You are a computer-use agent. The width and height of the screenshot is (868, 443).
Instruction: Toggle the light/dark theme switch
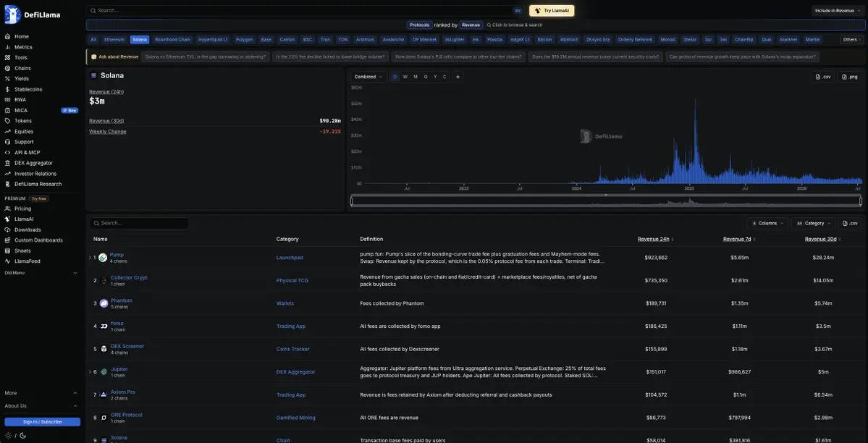tap(15, 435)
